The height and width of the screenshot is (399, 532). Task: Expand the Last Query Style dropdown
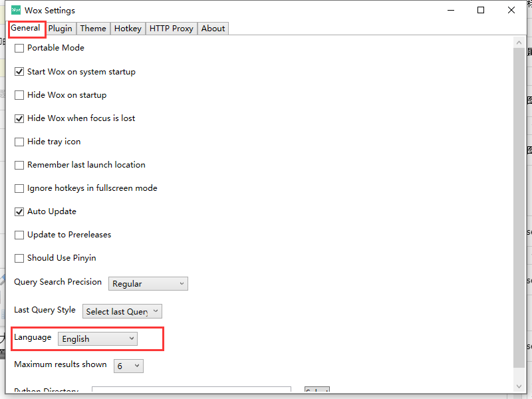pos(122,311)
